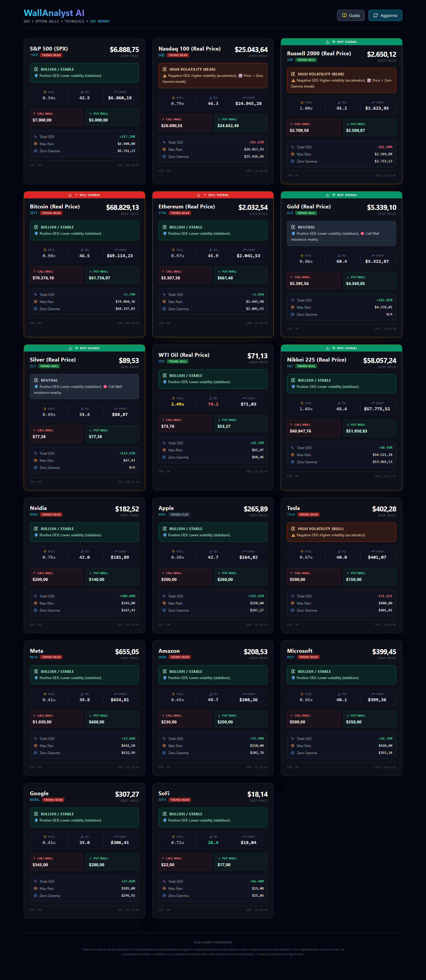
Task: Click the TREND: FLAT badge on Apple card
Action: [x=179, y=515]
